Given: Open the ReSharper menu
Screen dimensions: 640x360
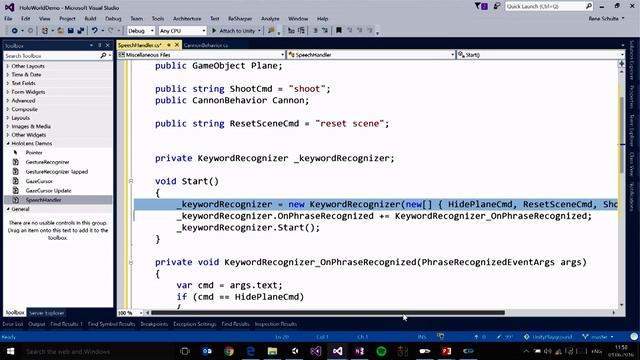Looking at the screenshot, I should coord(240,18).
